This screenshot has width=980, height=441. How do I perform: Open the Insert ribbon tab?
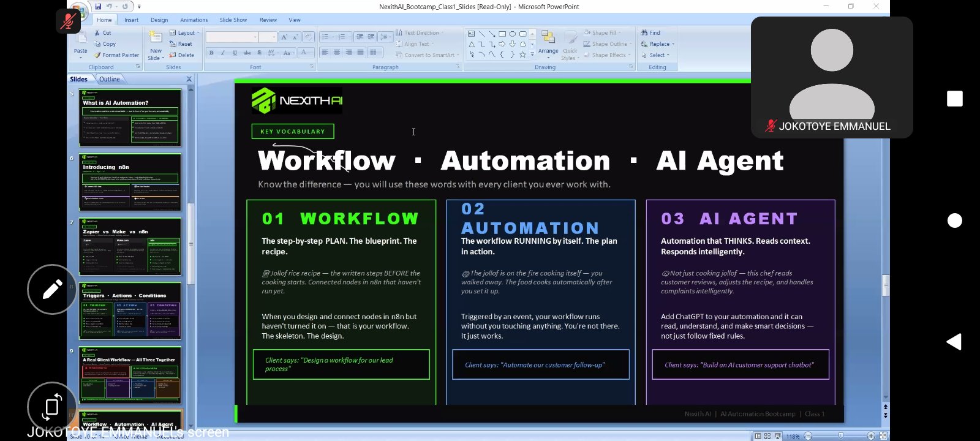coord(131,20)
